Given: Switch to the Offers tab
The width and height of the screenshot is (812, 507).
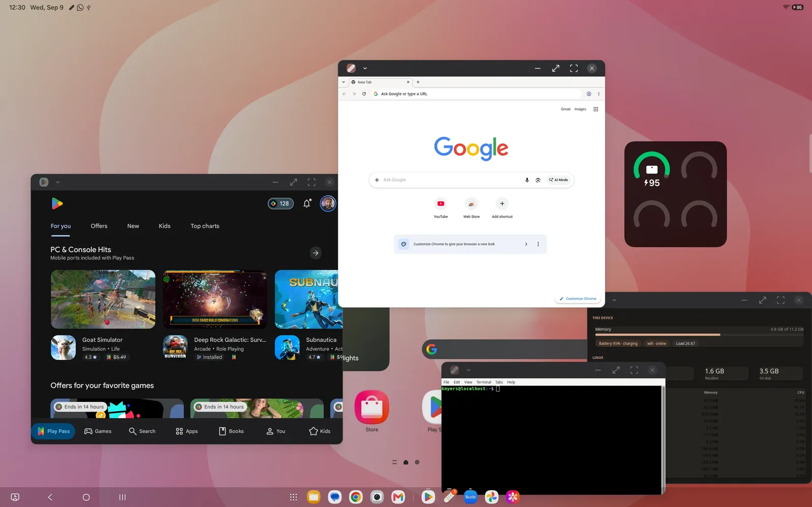Looking at the screenshot, I should click(99, 226).
